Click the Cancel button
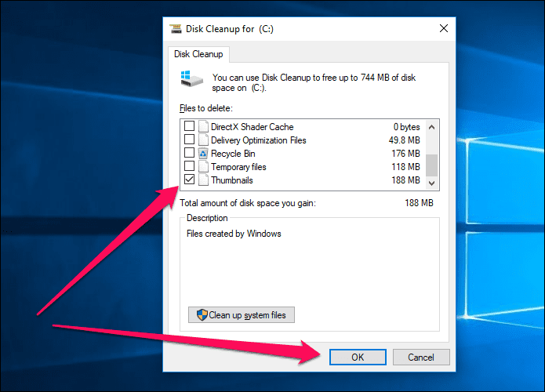The height and width of the screenshot is (392, 545). point(421,357)
